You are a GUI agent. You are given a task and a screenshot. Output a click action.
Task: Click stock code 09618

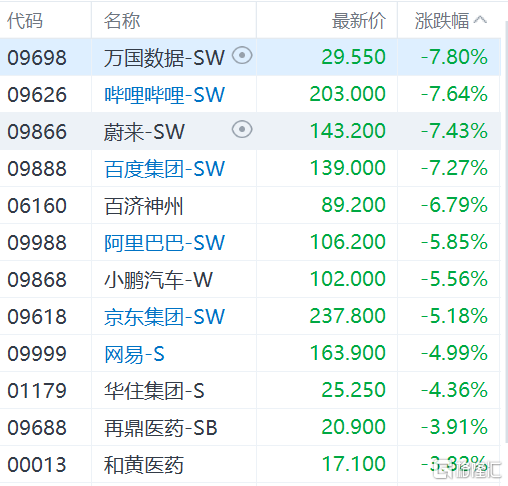(37, 316)
